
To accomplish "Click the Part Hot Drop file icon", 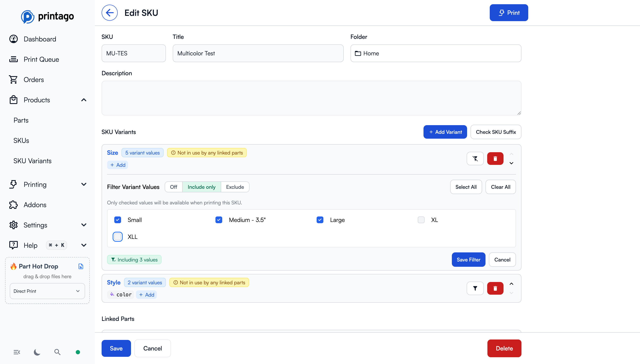I will (x=81, y=266).
